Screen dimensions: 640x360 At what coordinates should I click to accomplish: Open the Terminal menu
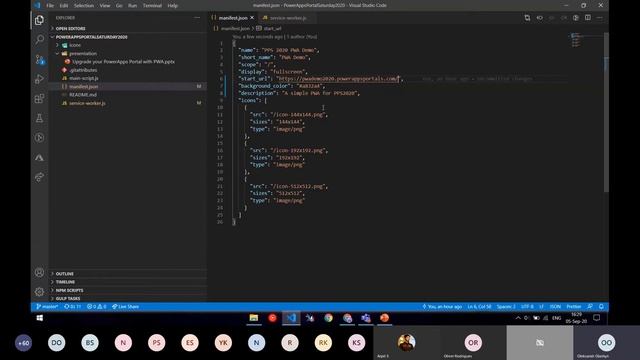152,5
